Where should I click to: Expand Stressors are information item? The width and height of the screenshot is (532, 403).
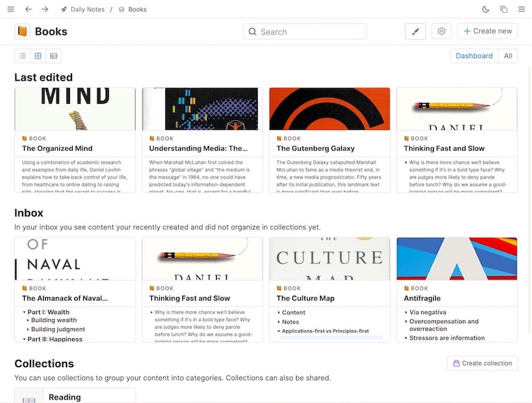(x=406, y=338)
